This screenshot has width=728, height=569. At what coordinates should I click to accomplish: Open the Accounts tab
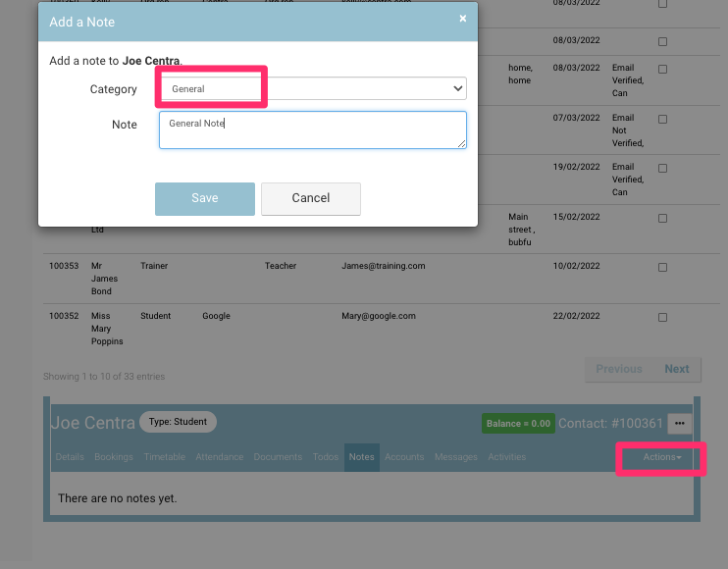[x=404, y=457]
